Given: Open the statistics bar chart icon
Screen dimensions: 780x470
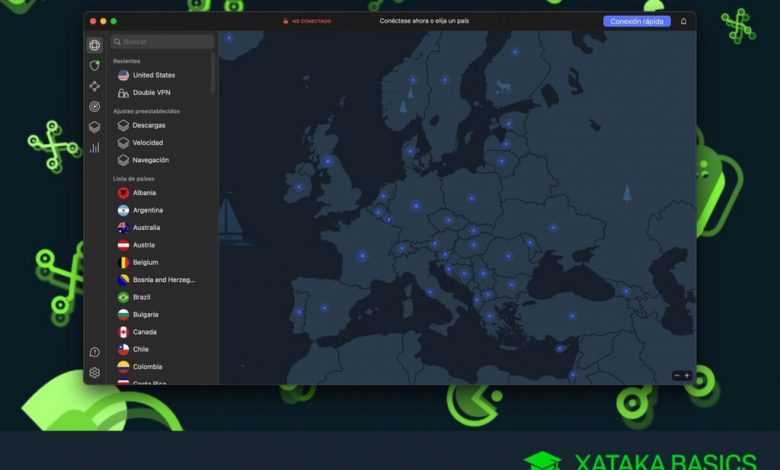Looking at the screenshot, I should click(95, 147).
